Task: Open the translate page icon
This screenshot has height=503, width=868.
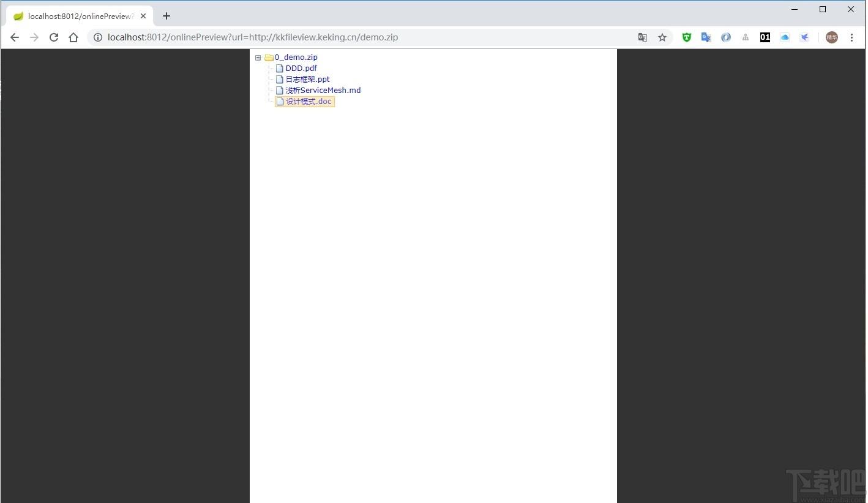Action: [x=643, y=37]
